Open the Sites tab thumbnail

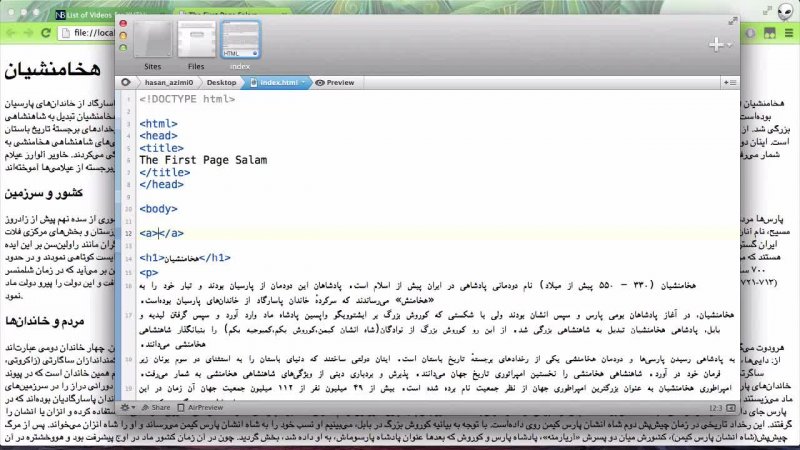[154, 42]
